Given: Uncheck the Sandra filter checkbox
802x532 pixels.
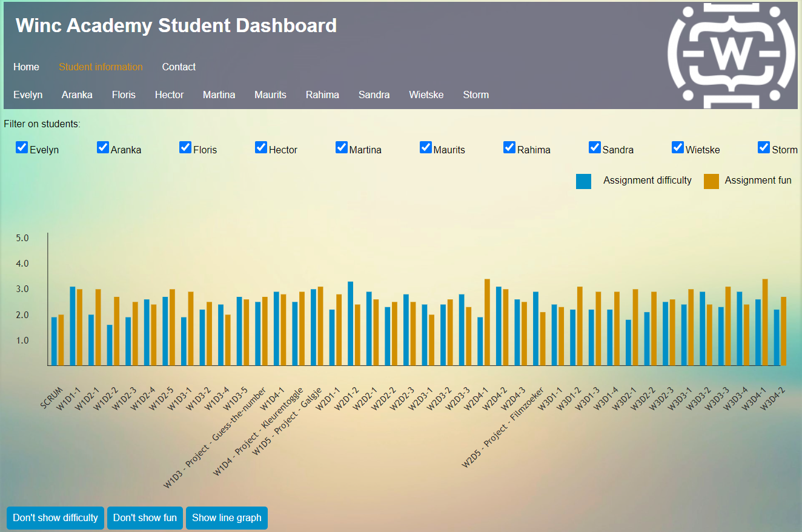Looking at the screenshot, I should click(595, 147).
